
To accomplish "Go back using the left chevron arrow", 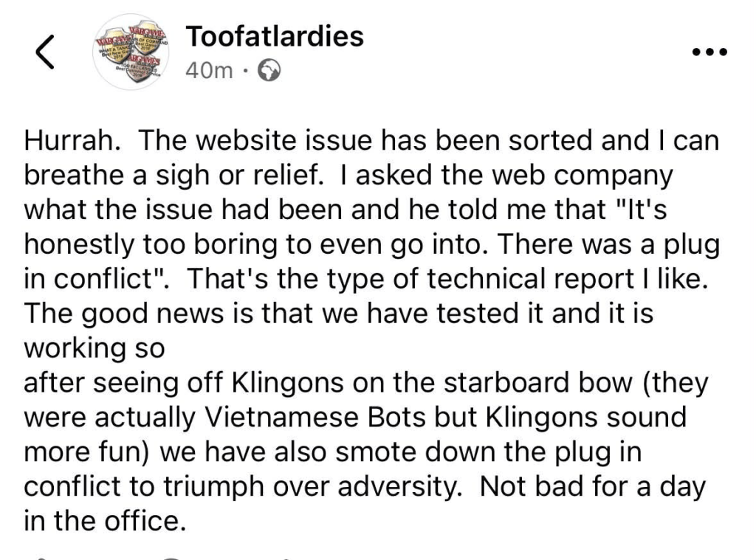I will [x=46, y=54].
